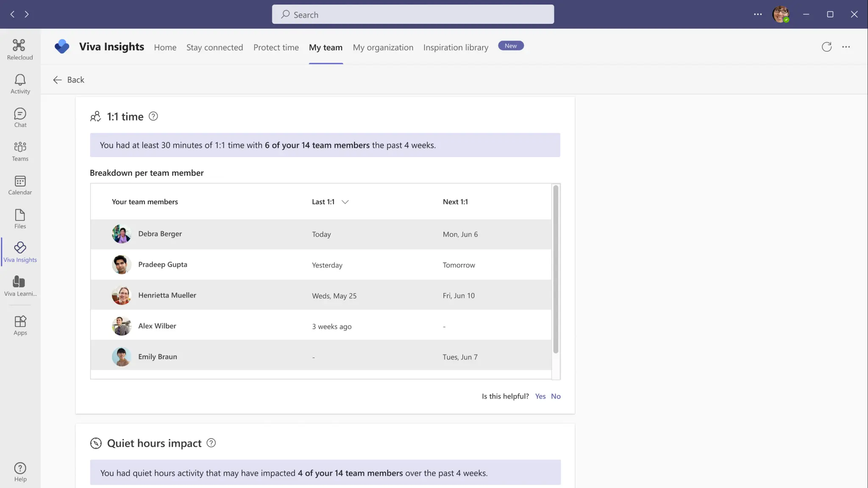The image size is (868, 488).
Task: Click the Quiet hours impact info icon
Action: (x=211, y=443)
